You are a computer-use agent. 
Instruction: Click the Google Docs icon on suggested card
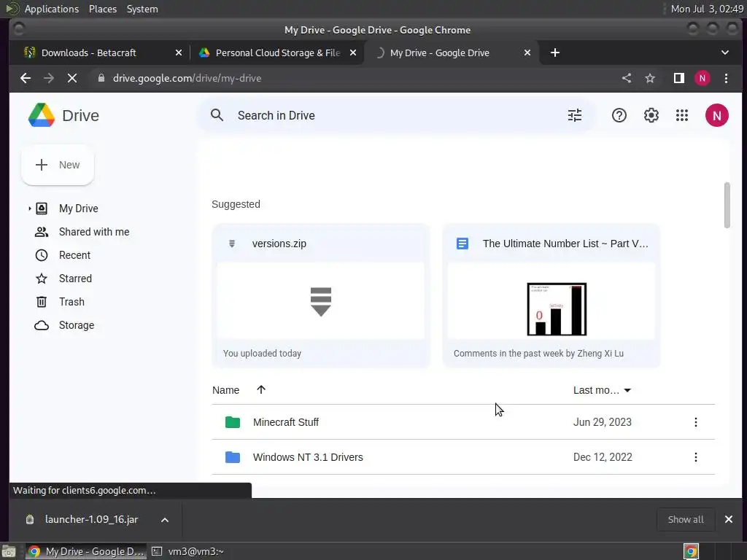click(x=462, y=244)
